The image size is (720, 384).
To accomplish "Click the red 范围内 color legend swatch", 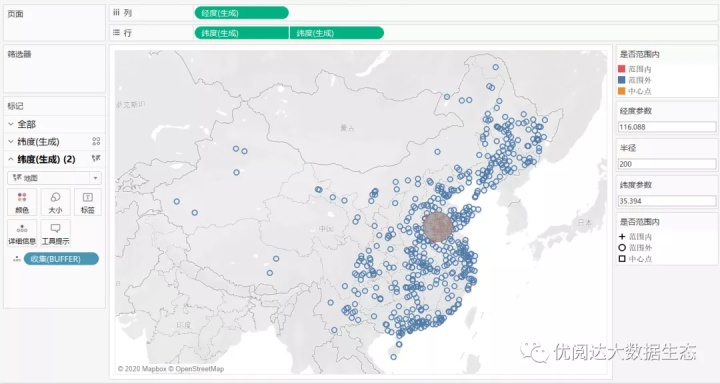I will 621,69.
